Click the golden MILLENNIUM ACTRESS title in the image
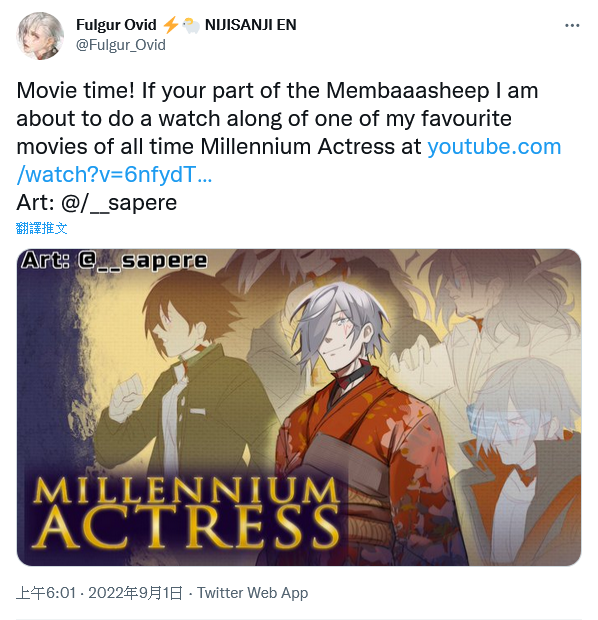The height and width of the screenshot is (620, 598). 186,512
